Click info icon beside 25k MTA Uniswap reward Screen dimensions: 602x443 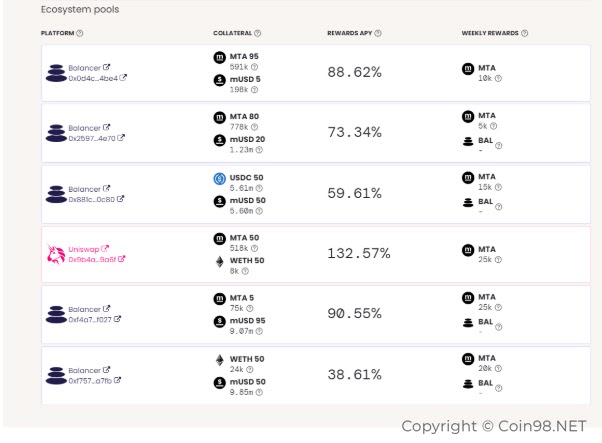[498, 260]
